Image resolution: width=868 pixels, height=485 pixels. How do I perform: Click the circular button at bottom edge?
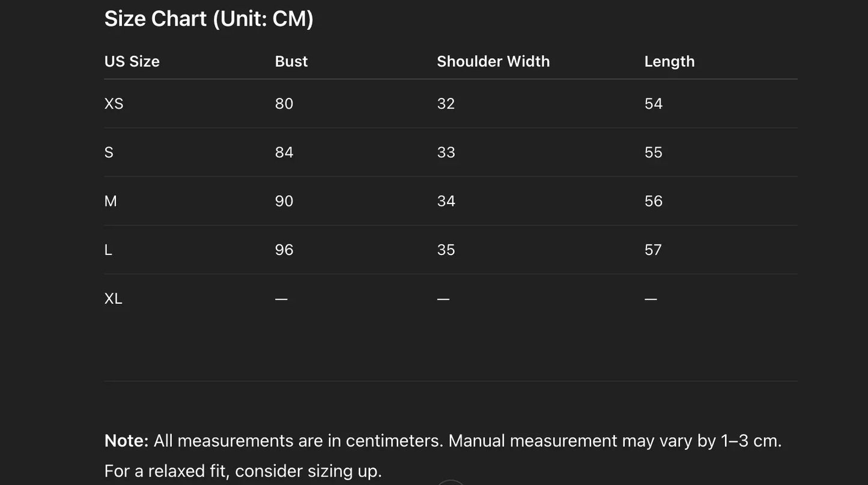(450, 482)
